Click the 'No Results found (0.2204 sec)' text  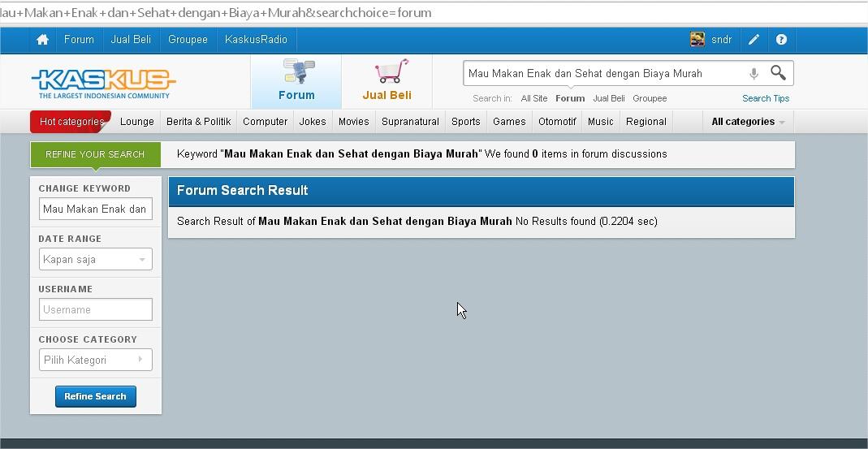(x=586, y=222)
